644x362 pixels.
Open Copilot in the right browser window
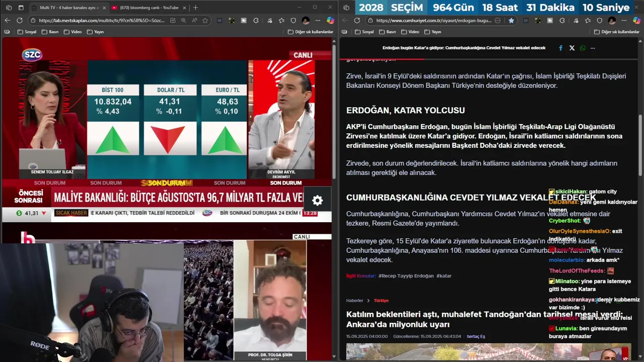(x=636, y=21)
